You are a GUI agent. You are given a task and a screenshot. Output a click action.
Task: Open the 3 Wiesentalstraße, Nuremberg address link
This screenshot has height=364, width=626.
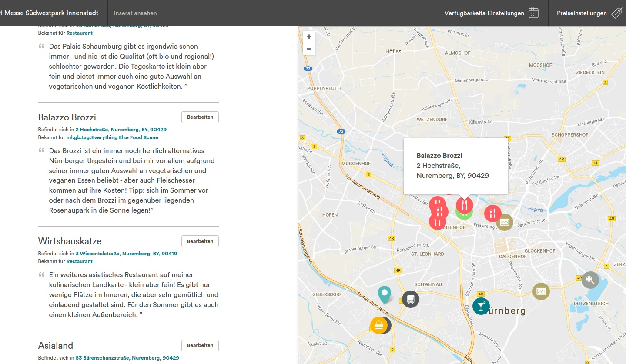point(126,254)
